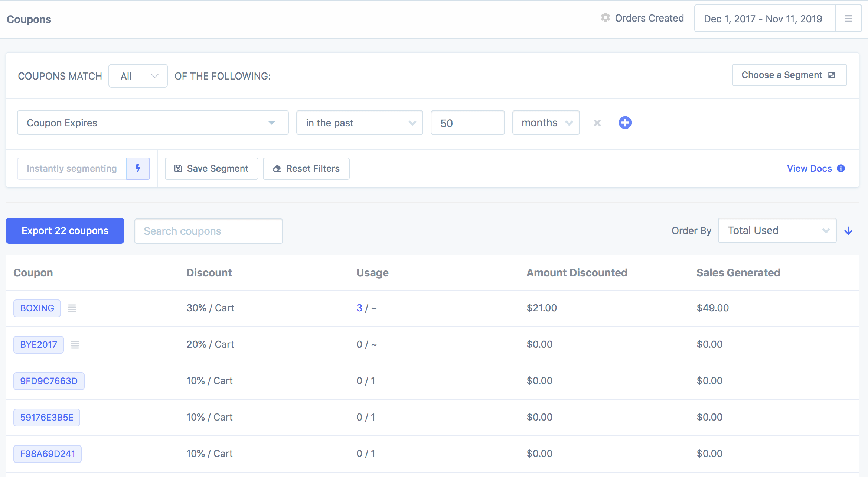The width and height of the screenshot is (868, 477).
Task: Click into the Search coupons field
Action: (x=208, y=231)
